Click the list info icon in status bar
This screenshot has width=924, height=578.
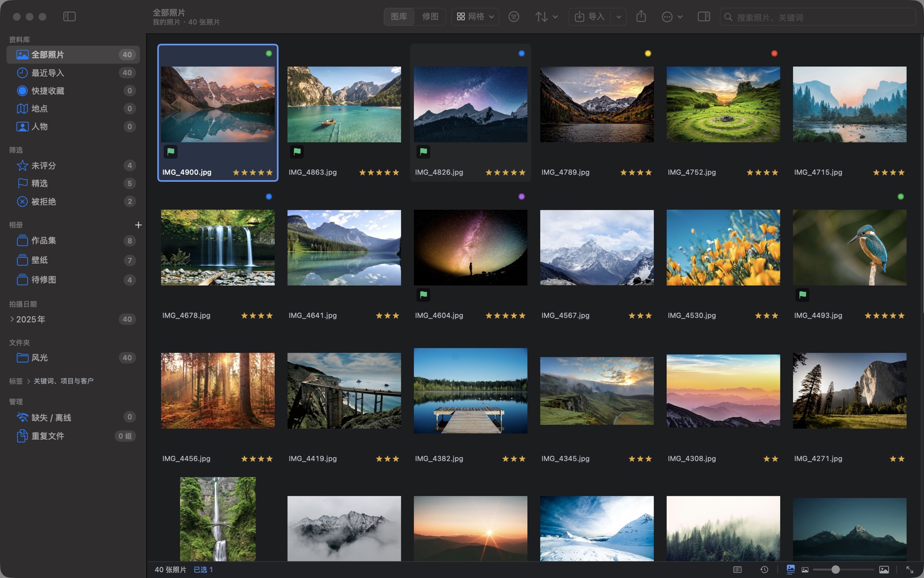[x=738, y=569]
